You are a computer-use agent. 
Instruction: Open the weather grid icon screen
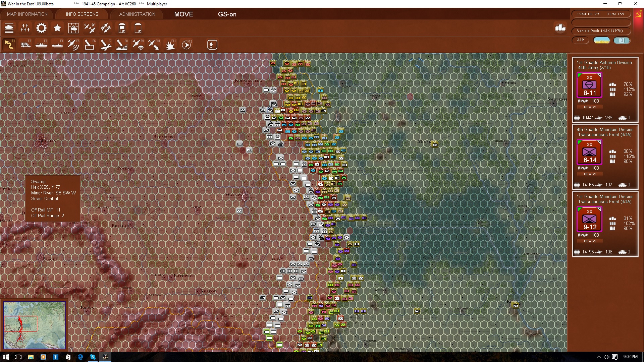[x=73, y=28]
